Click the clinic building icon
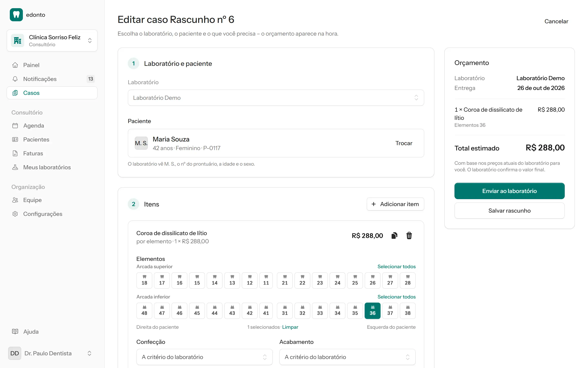Viewport: 588px width, 368px height. tap(18, 40)
